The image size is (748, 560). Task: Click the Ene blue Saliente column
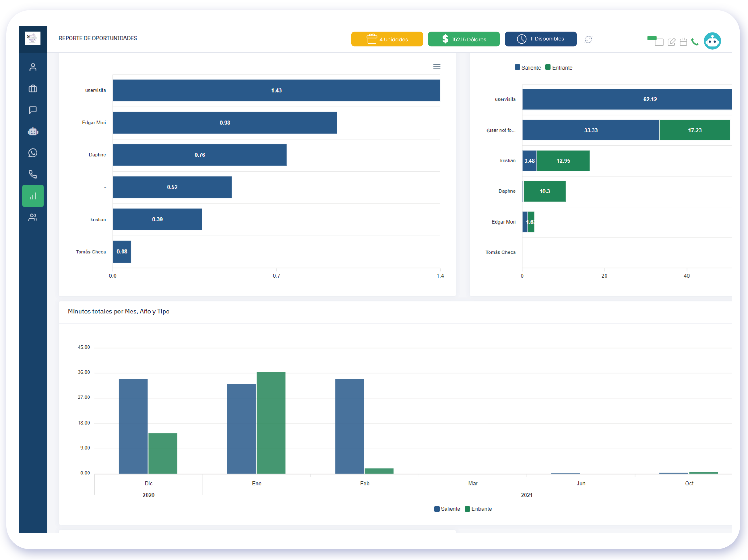241,429
